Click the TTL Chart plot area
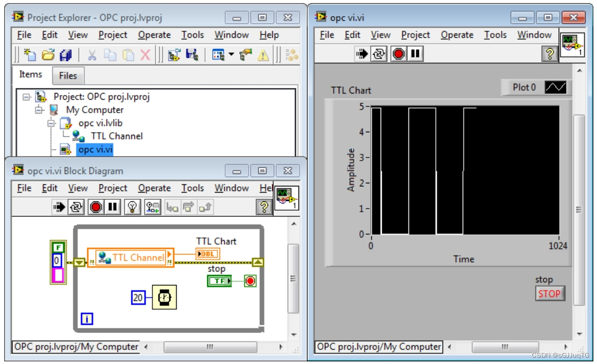The image size is (597, 364). pos(465,170)
